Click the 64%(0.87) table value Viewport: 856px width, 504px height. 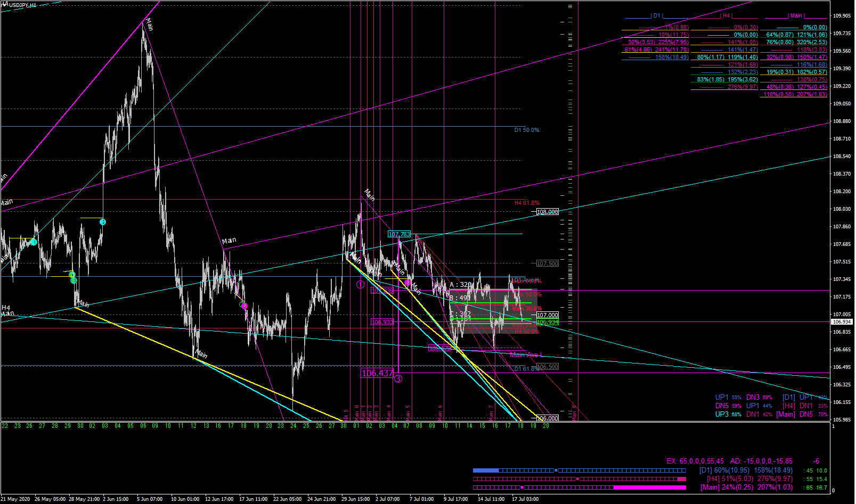(780, 35)
